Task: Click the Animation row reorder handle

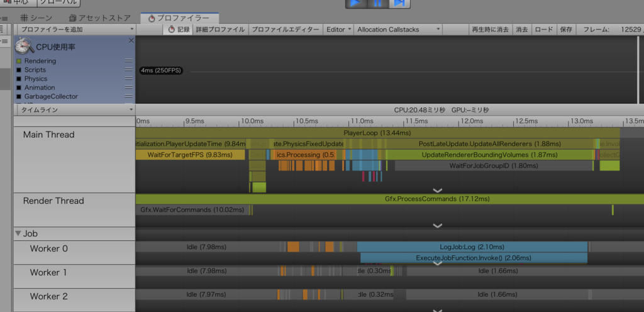Action: (x=128, y=88)
